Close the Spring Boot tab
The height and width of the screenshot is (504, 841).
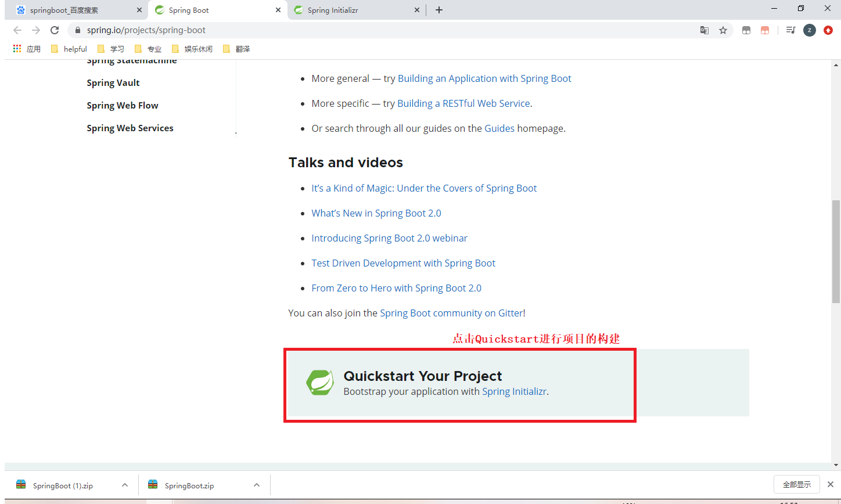click(x=278, y=10)
